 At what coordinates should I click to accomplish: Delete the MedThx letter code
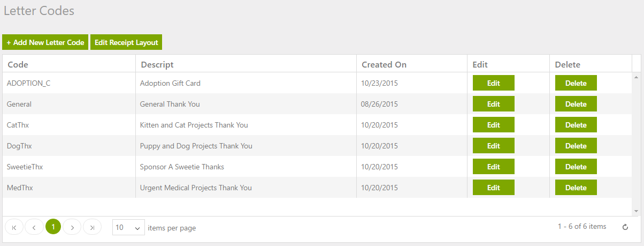[576, 188]
